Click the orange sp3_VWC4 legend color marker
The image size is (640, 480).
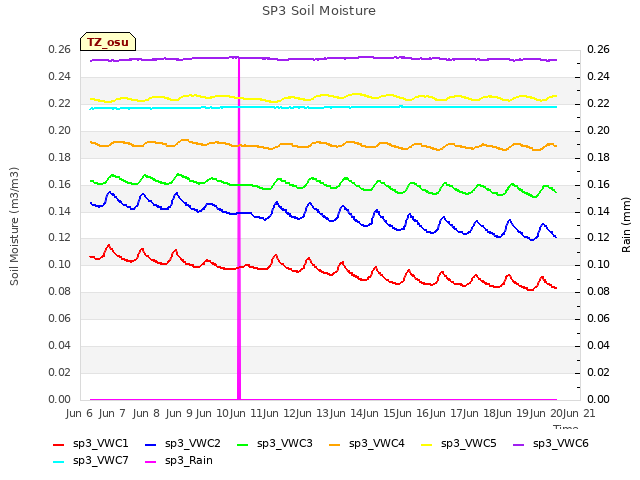tap(335, 444)
